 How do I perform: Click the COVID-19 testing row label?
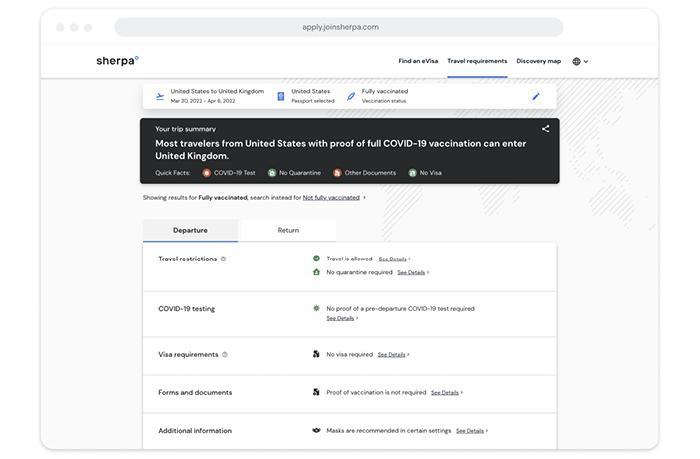pos(187,309)
